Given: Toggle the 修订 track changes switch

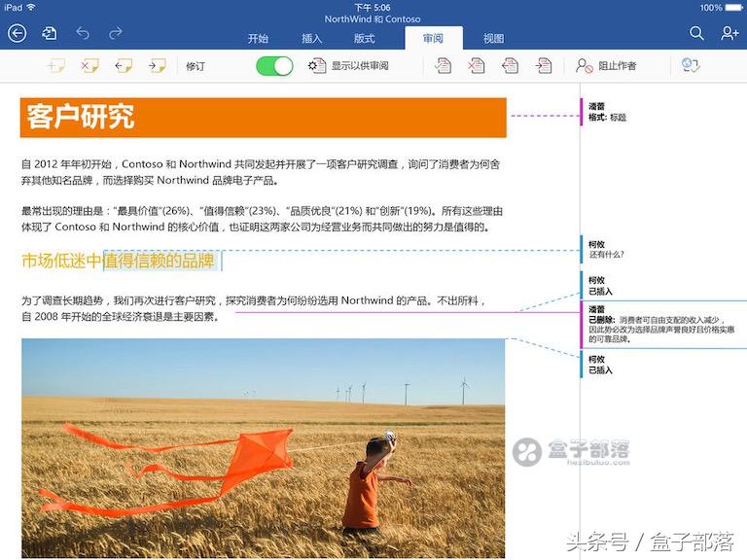Looking at the screenshot, I should click(274, 66).
